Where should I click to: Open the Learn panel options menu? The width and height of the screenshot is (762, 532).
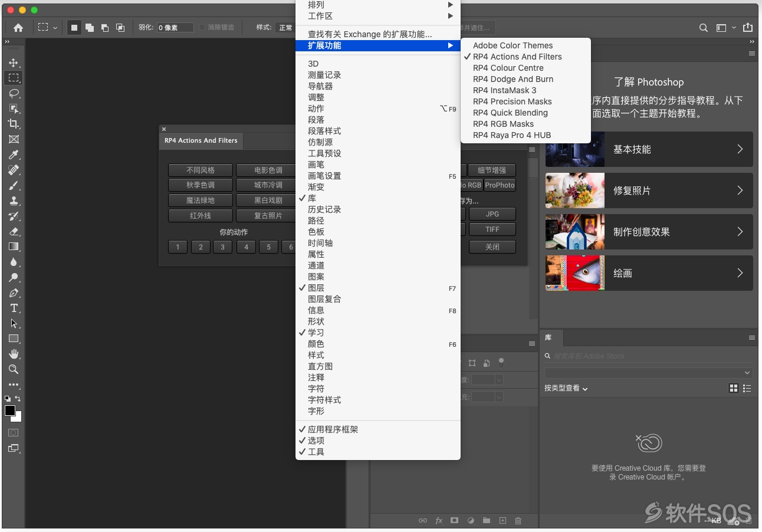752,53
